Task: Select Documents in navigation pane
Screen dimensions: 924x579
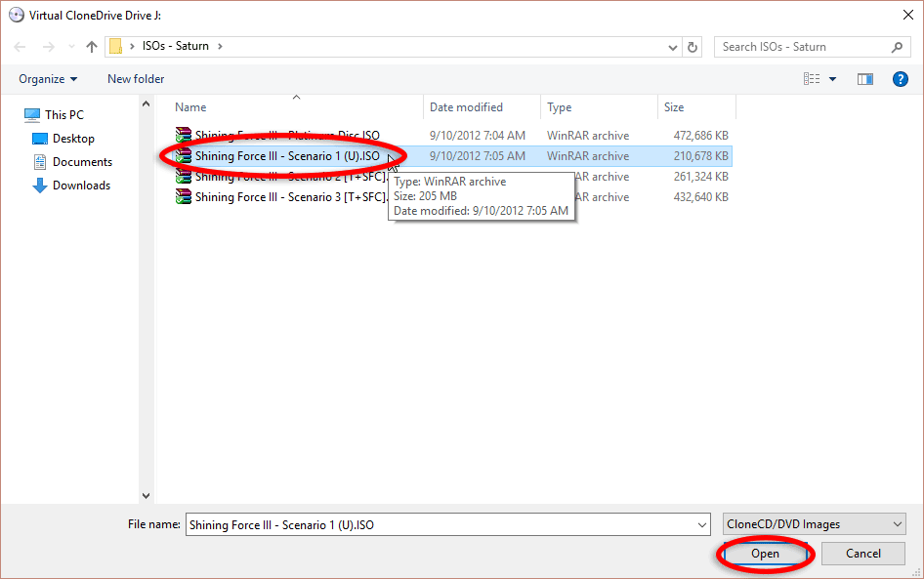Action: [x=82, y=162]
